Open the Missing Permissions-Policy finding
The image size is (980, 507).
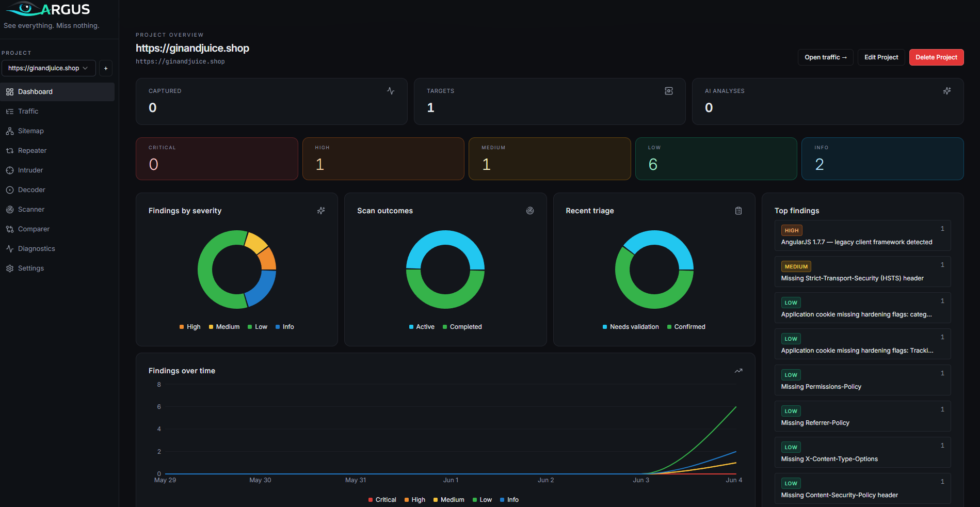tap(862, 380)
